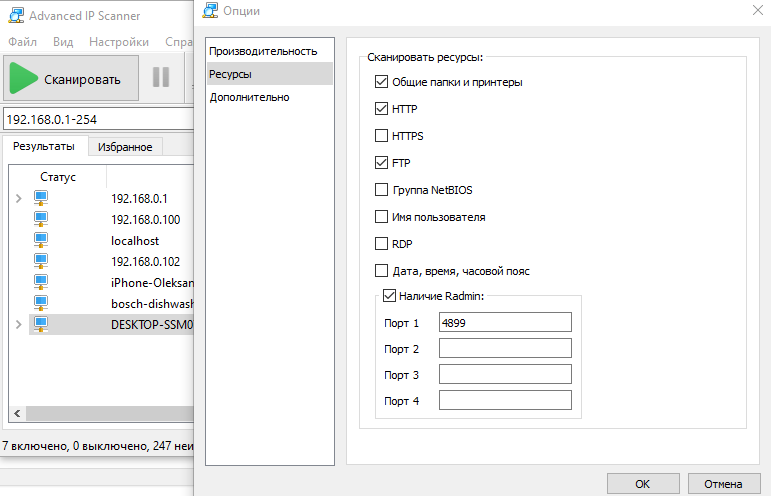The image size is (771, 496).
Task: Select the localhost entry
Action: 135,241
